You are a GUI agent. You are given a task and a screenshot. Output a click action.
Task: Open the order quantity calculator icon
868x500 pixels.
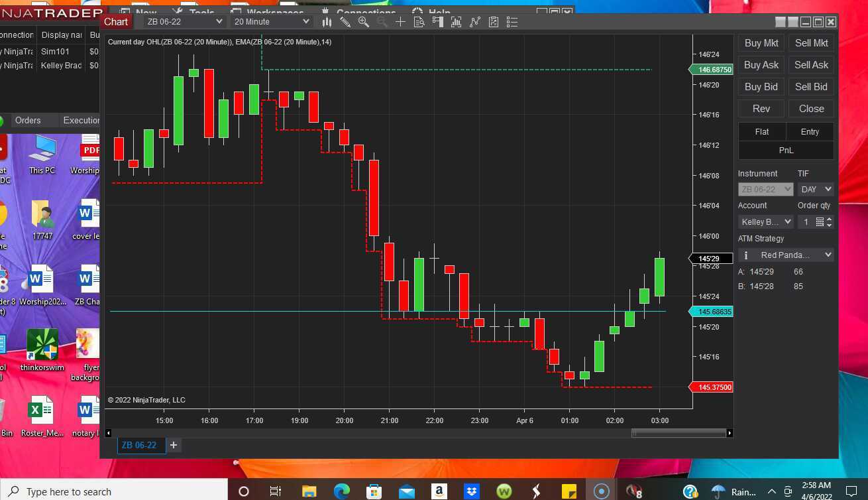pos(820,222)
